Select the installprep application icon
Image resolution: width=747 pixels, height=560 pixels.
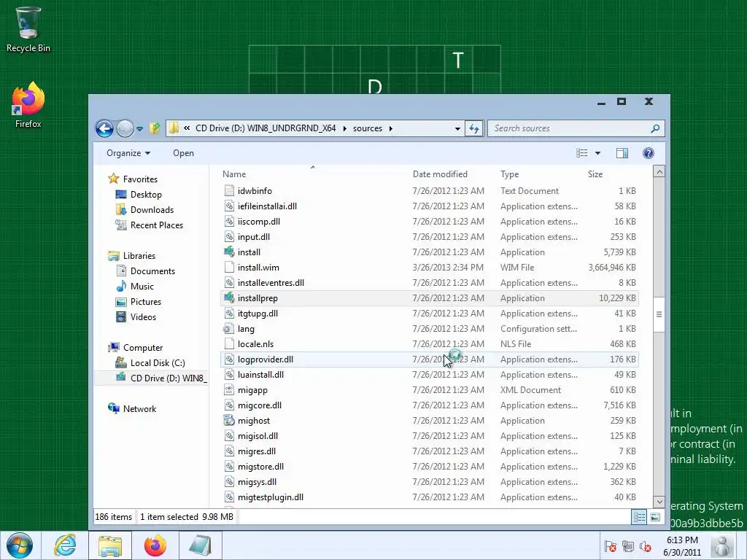coord(229,298)
